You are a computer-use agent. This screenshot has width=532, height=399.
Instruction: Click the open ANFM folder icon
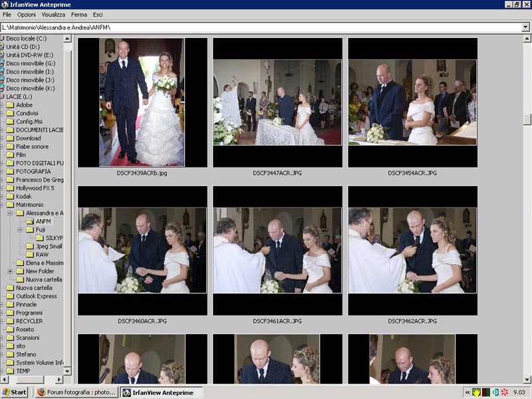pyautogui.click(x=30, y=221)
